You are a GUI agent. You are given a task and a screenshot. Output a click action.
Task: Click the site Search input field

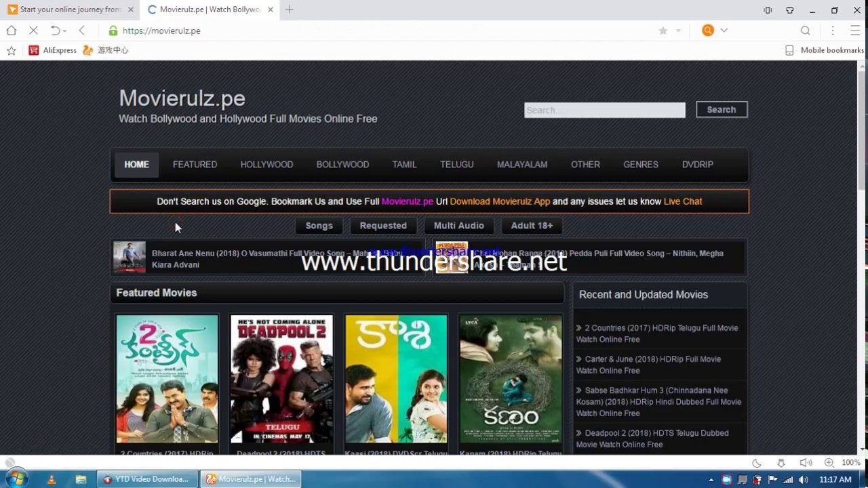point(605,110)
